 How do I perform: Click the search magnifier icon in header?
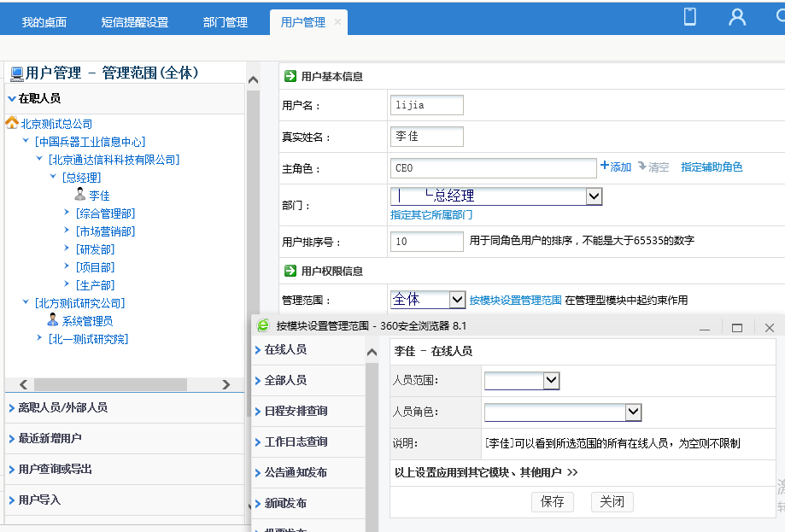pos(779,16)
